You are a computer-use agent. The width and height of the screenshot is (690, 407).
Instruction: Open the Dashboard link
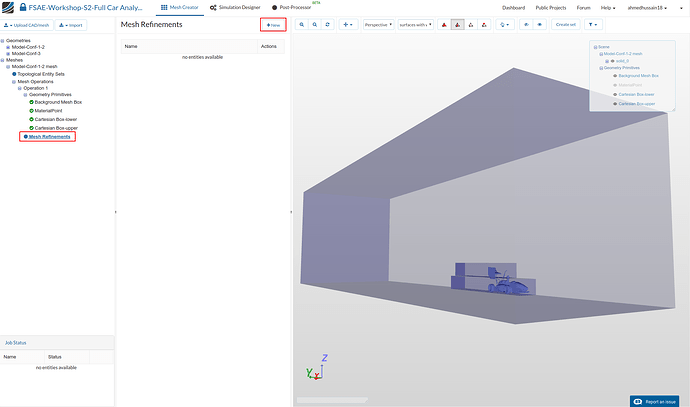pos(513,8)
